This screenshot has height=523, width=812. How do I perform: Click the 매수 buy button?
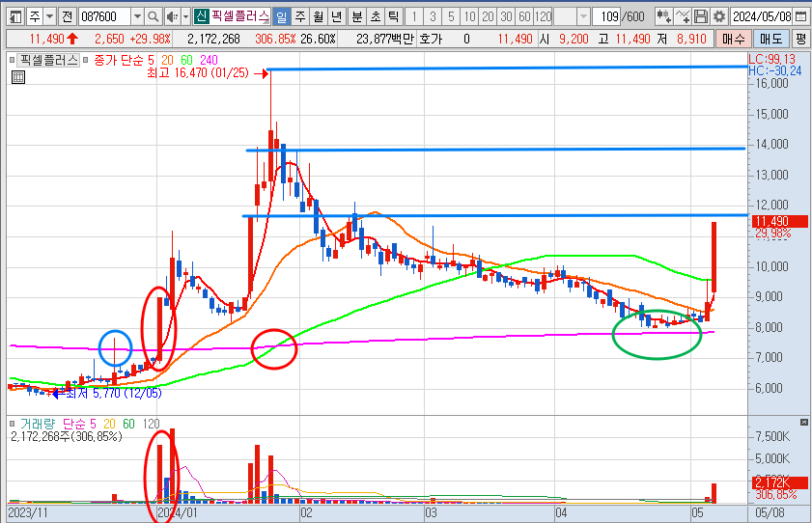pyautogui.click(x=733, y=39)
